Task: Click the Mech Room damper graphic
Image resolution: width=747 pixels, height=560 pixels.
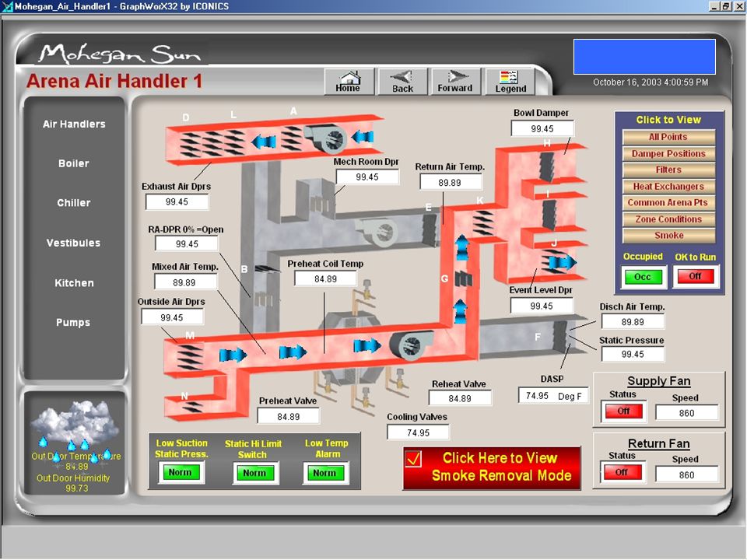Action: (321, 204)
